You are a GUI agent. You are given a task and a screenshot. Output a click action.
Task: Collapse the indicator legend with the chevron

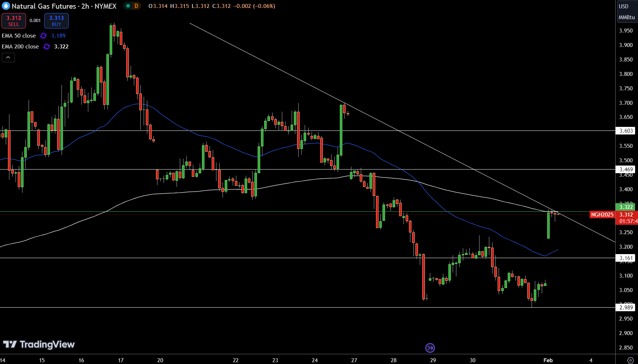8,57
